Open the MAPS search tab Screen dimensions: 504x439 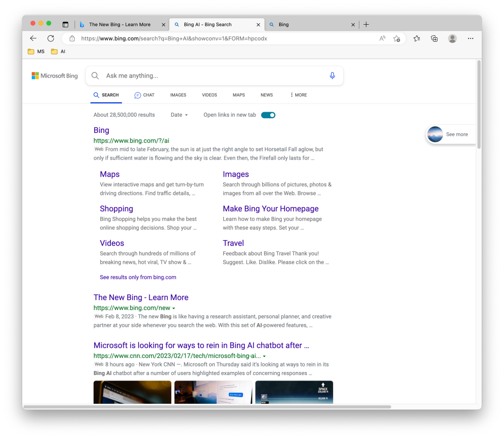pyautogui.click(x=239, y=95)
